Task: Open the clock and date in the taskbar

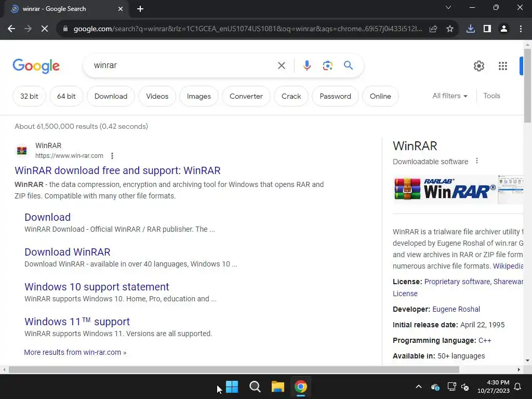Action: tap(494, 387)
